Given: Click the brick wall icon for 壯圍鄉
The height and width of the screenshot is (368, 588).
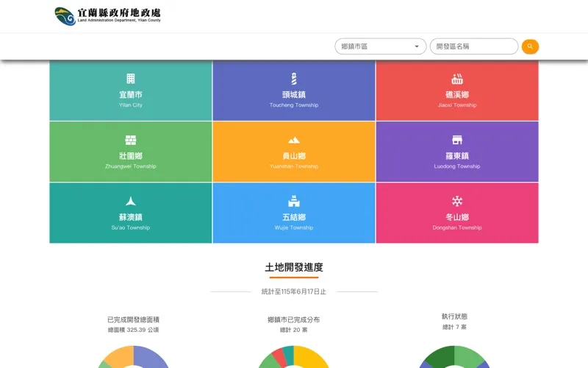Looking at the screenshot, I should [131, 140].
